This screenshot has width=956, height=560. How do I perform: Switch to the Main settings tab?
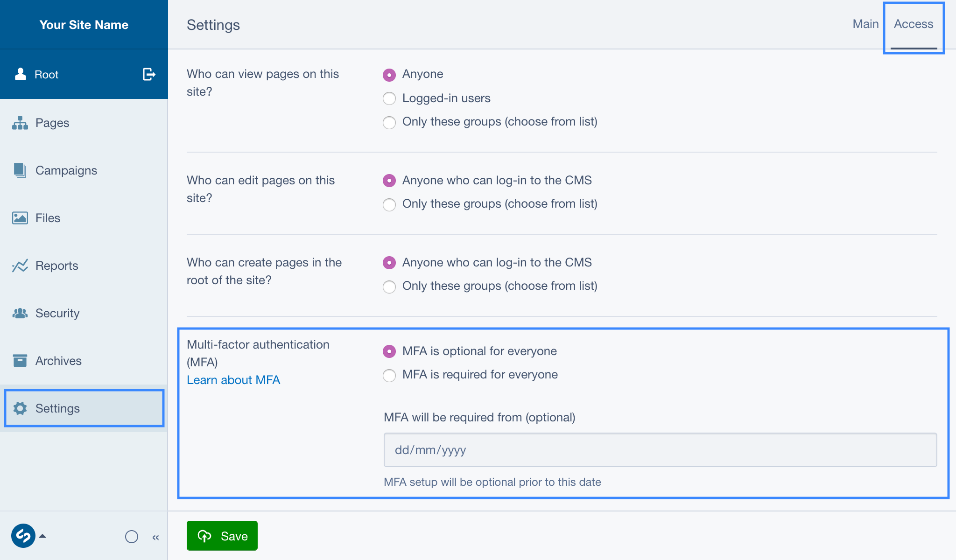tap(865, 24)
